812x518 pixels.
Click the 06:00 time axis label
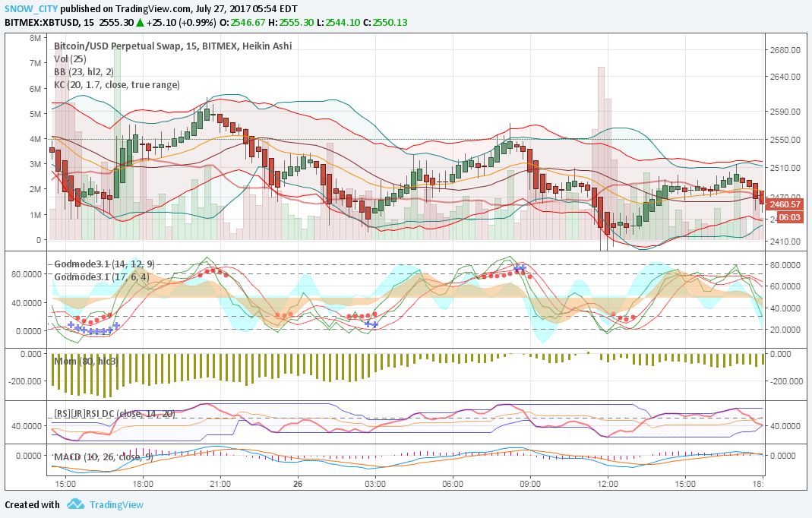[453, 484]
